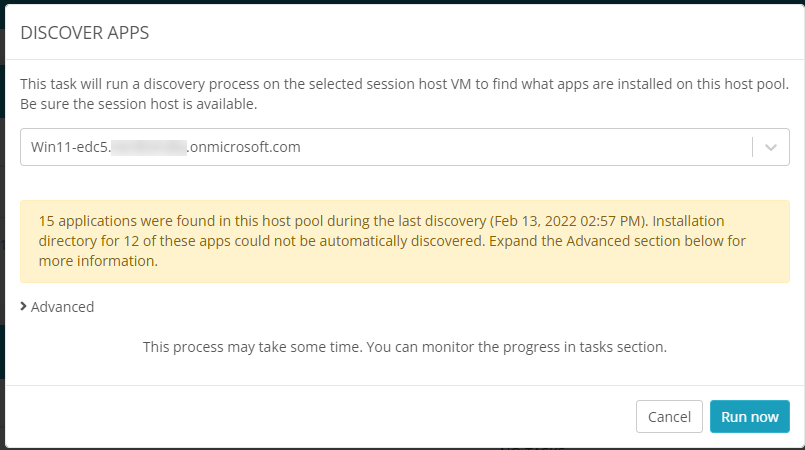Click the blurred domain part of host name

(x=149, y=147)
